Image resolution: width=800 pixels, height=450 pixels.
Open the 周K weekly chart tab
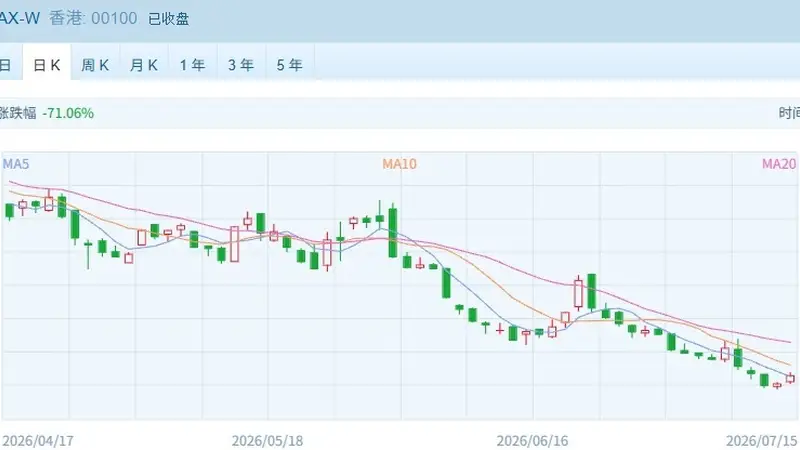95,65
